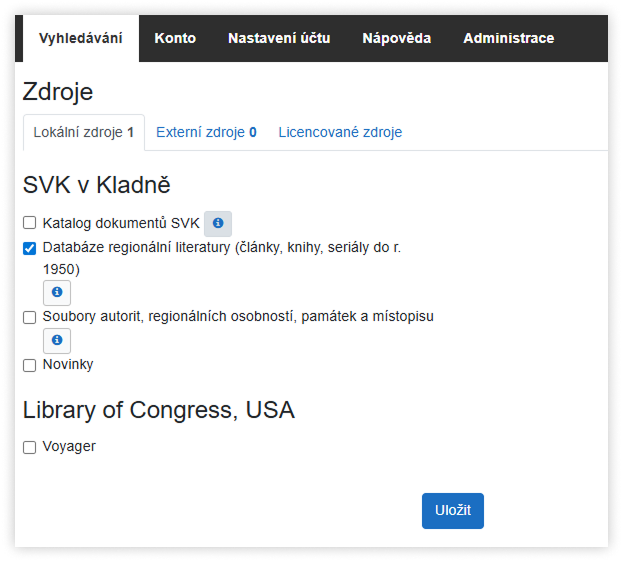The image size is (623, 562).
Task: Click the Voyager label text
Action: tap(69, 446)
